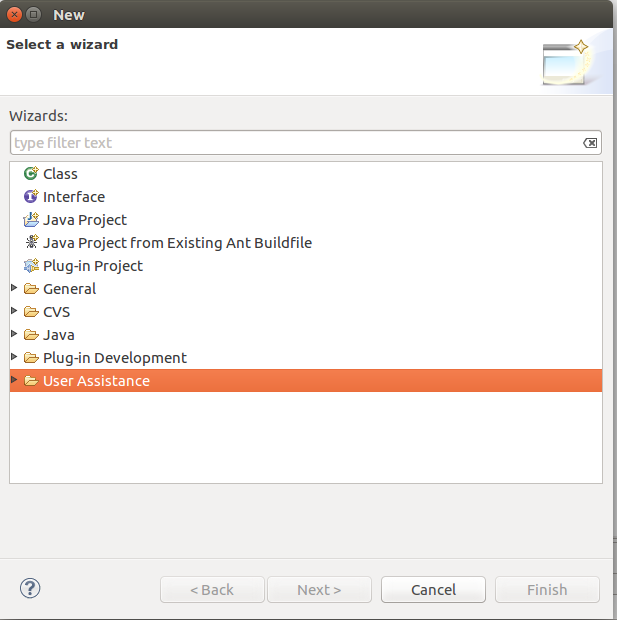Click the General folder icon
The image size is (617, 620).
pos(31,289)
